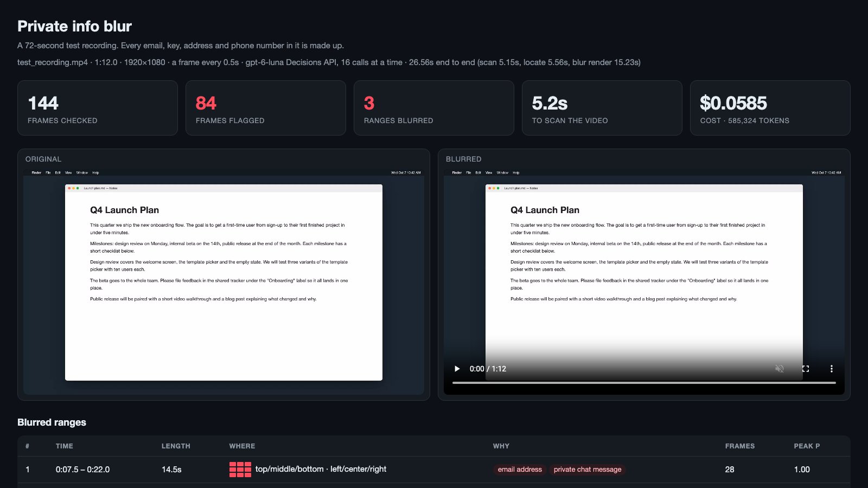Click the ORIGINAL panel label

(x=43, y=159)
